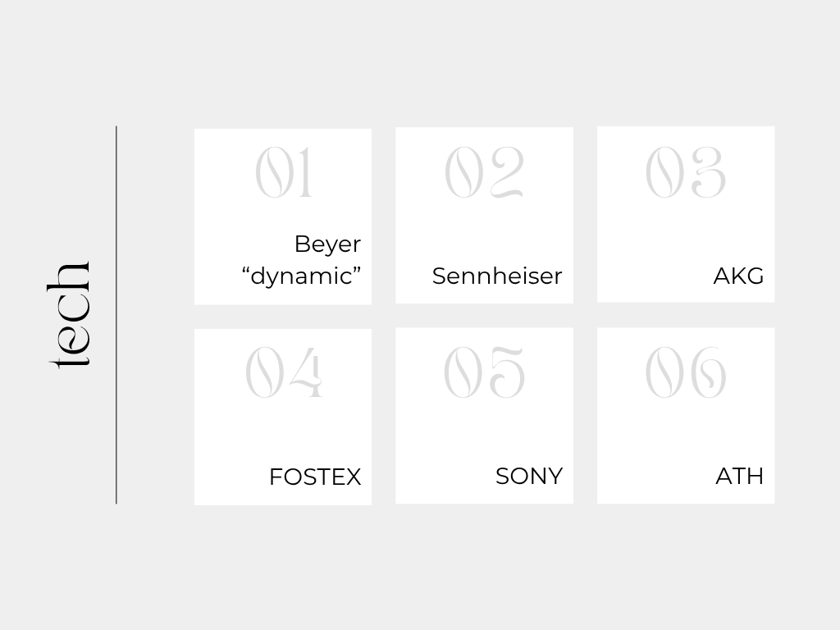Click the Beyer "dynamic" text label

pyautogui.click(x=304, y=260)
